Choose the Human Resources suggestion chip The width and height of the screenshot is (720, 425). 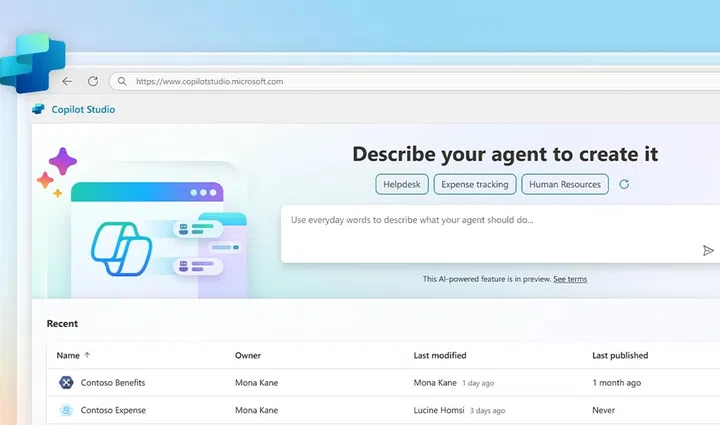pyautogui.click(x=565, y=184)
